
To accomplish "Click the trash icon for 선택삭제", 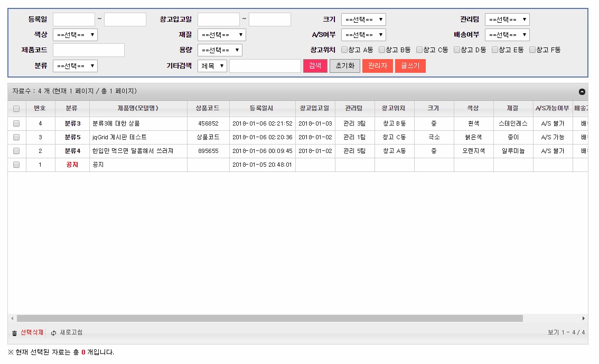I will point(14,333).
